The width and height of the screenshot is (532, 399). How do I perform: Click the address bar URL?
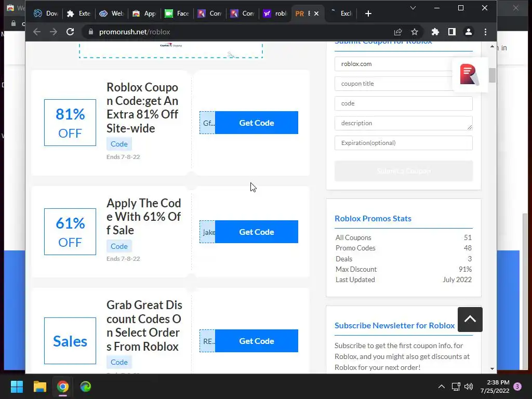coord(135,32)
